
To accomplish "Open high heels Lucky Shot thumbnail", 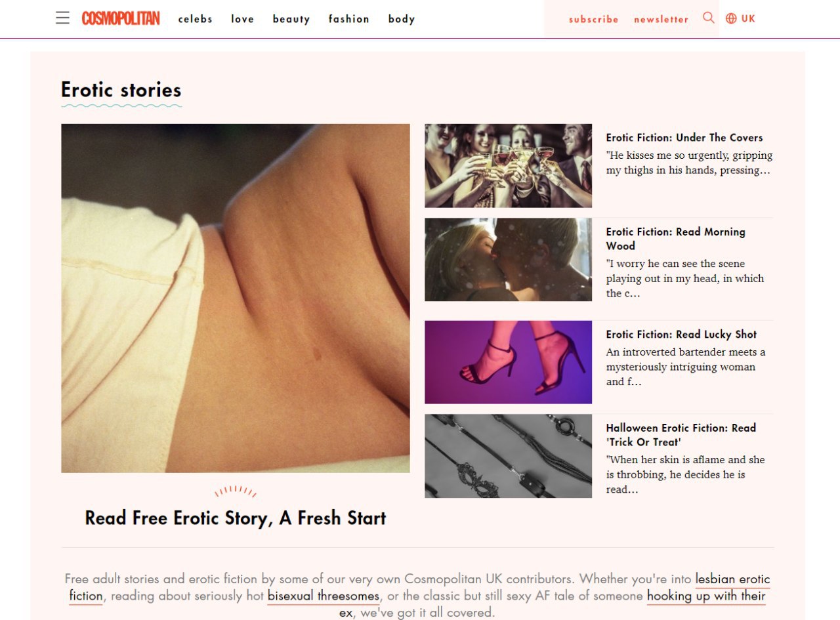I will [x=508, y=362].
